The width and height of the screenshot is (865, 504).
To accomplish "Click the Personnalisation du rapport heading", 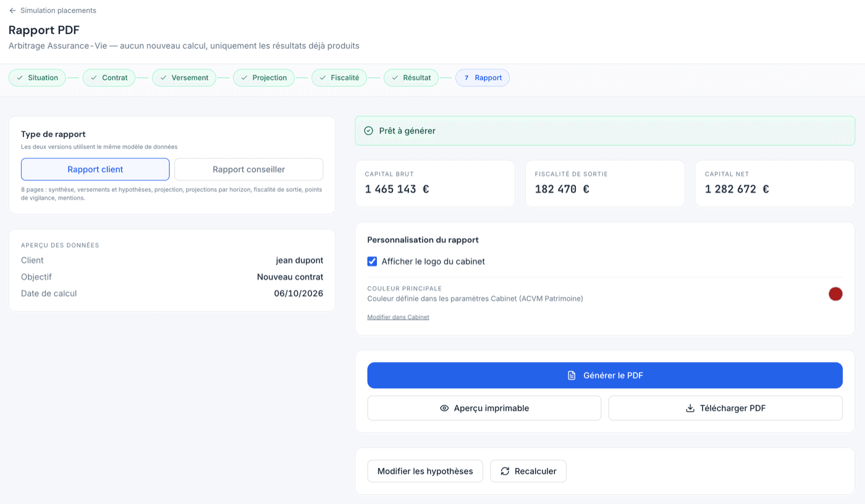I will click(x=423, y=240).
